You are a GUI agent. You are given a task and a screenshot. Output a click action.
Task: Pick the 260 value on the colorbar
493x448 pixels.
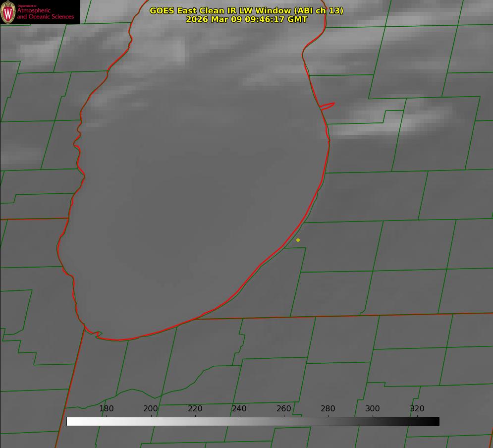pos(284,409)
